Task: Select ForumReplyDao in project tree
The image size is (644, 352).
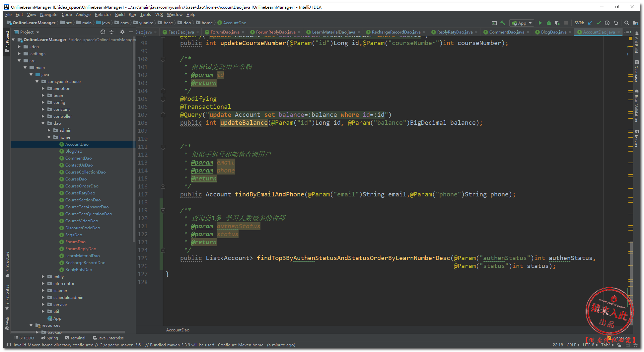Action: [x=81, y=249]
